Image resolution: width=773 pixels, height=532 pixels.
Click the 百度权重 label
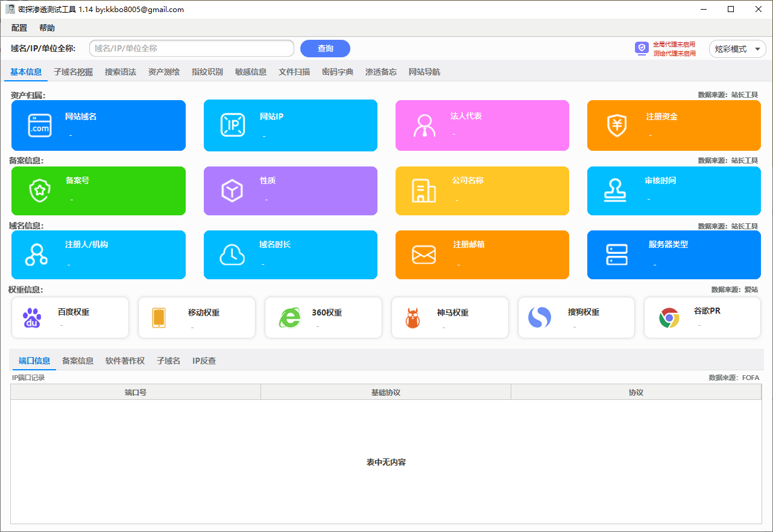pyautogui.click(x=74, y=312)
